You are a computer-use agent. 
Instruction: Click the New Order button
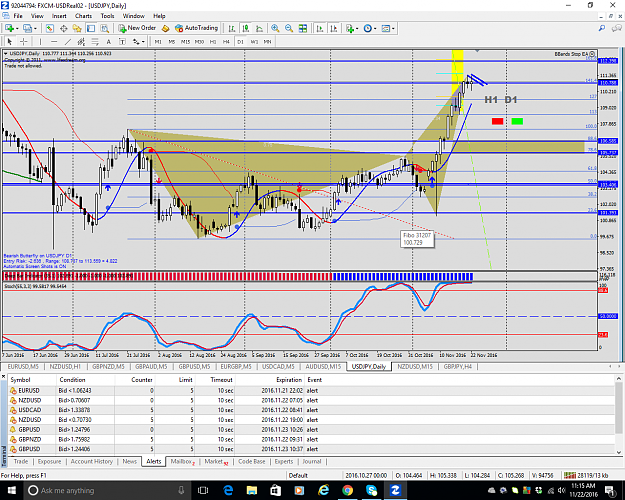coord(137,28)
